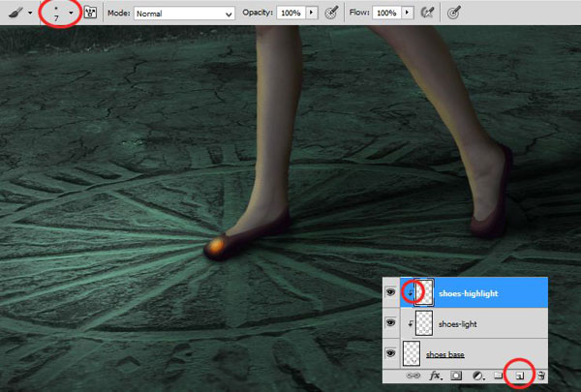Viewport: 581px width, 392px height.
Task: Open the Mode dropdown set to Normal
Action: click(184, 14)
